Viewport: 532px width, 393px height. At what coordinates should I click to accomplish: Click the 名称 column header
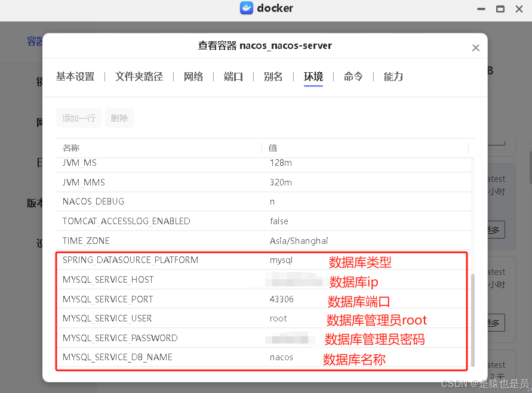[71, 148]
